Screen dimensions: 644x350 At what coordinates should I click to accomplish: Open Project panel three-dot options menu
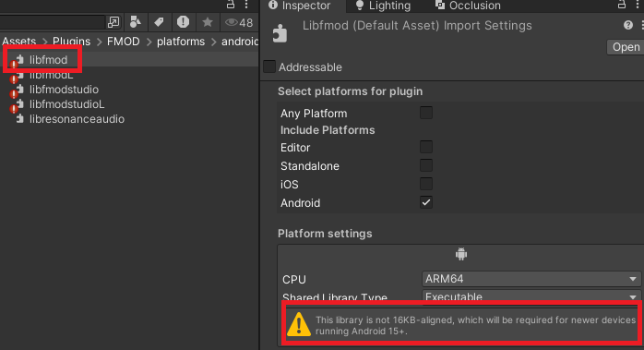pyautogui.click(x=246, y=5)
